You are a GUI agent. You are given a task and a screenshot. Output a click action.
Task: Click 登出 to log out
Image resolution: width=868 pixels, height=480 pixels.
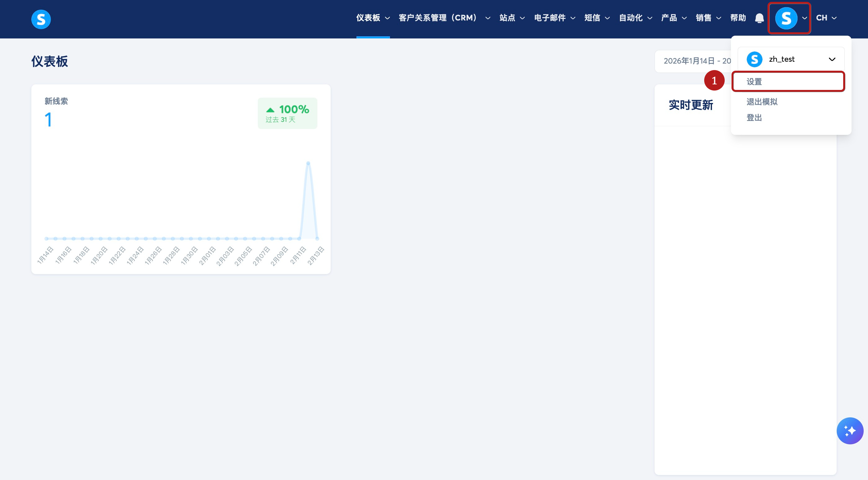click(x=754, y=118)
